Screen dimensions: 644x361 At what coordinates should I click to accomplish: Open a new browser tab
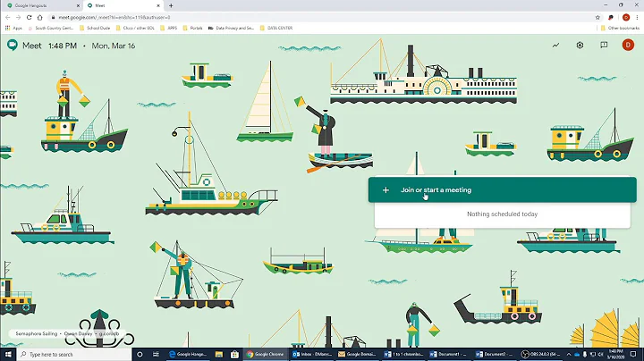pos(171,5)
